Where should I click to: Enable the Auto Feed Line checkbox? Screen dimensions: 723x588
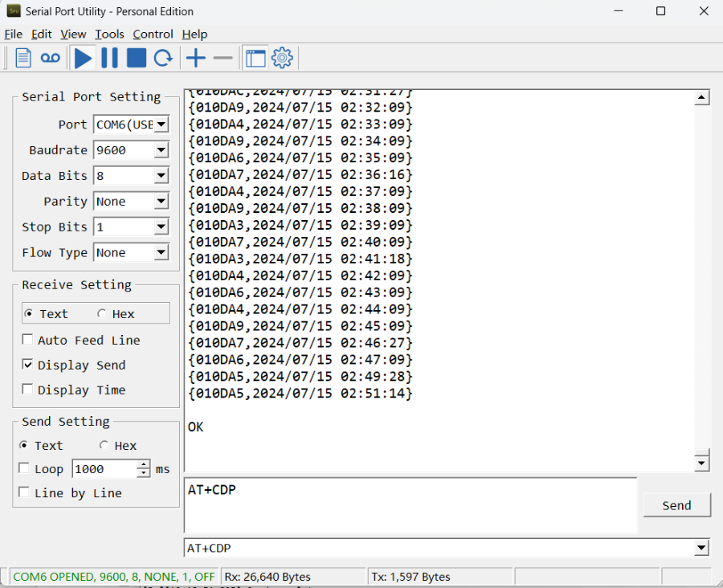(x=27, y=340)
